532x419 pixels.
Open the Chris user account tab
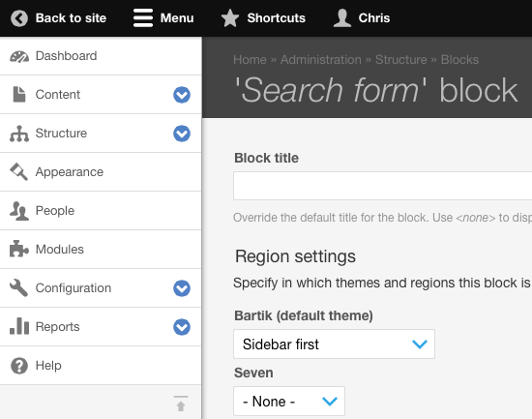[362, 18]
